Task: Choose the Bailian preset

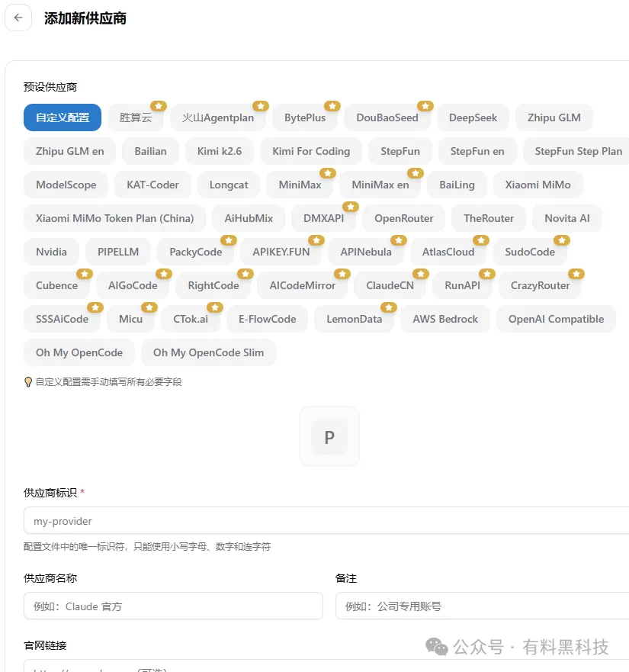Action: click(x=150, y=151)
